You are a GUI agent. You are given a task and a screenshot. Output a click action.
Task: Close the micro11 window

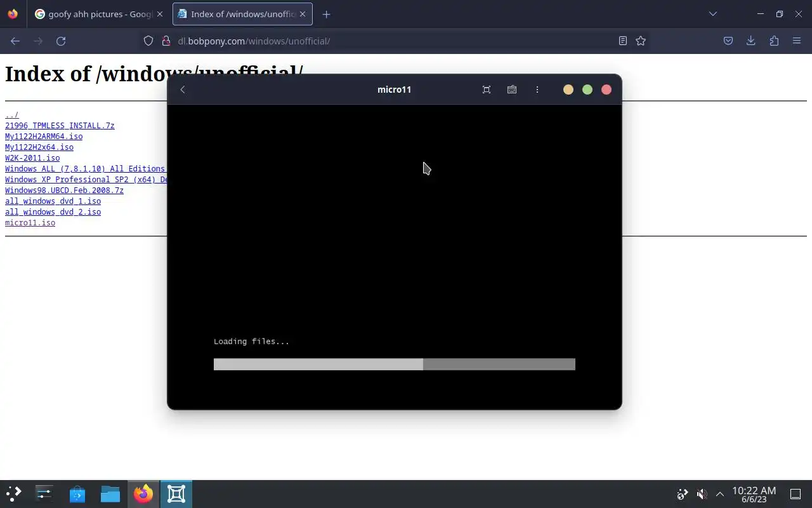tap(606, 90)
